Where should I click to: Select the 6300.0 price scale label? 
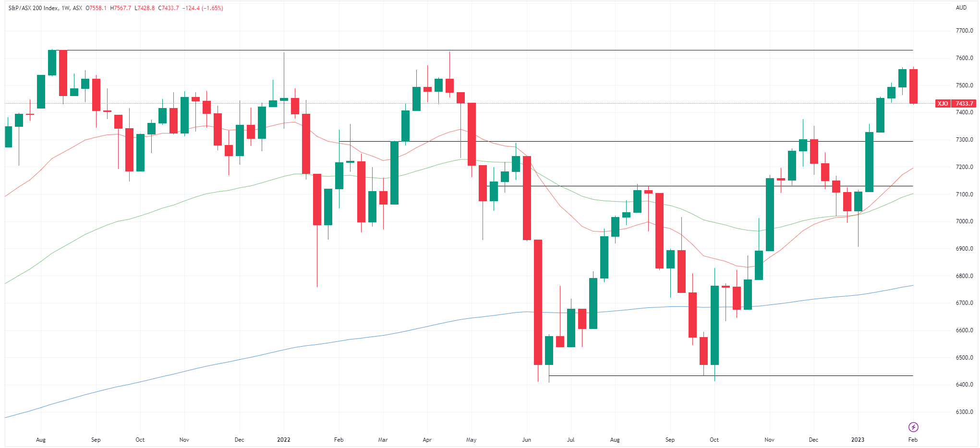(x=964, y=412)
